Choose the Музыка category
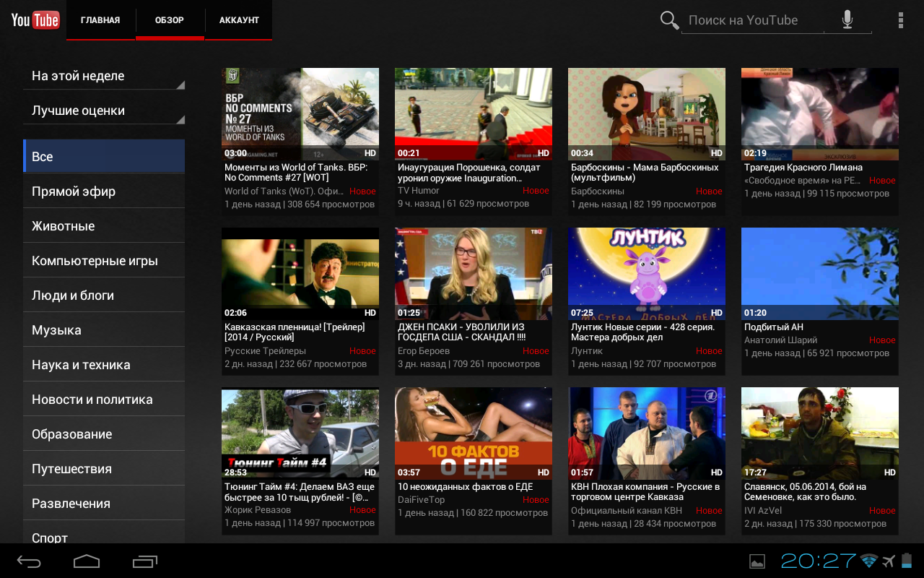The image size is (924, 578). (x=104, y=330)
